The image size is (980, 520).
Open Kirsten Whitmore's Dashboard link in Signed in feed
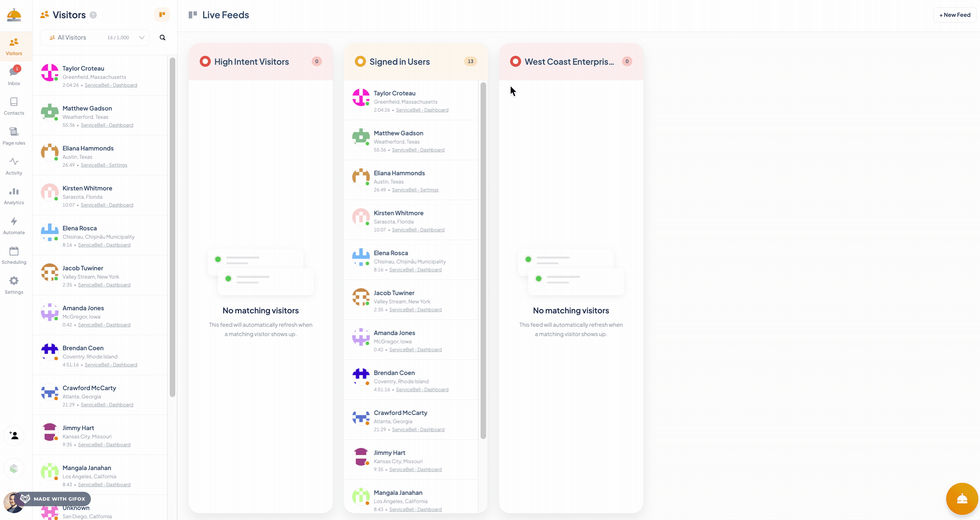coord(418,230)
